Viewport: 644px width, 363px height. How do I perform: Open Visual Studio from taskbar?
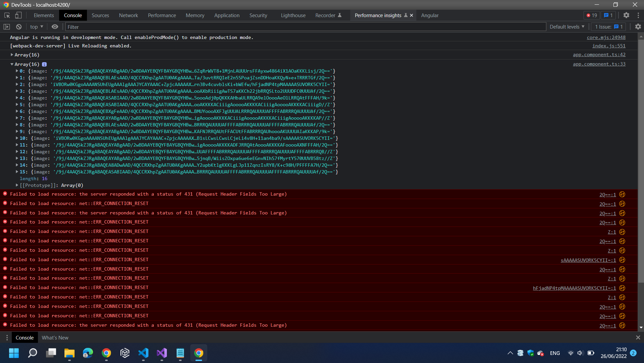(x=162, y=353)
